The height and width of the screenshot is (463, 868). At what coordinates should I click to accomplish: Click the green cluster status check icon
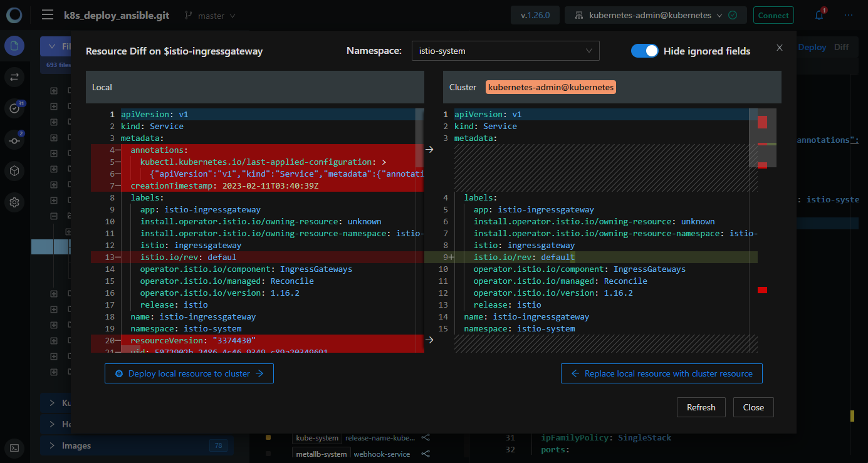pos(733,15)
